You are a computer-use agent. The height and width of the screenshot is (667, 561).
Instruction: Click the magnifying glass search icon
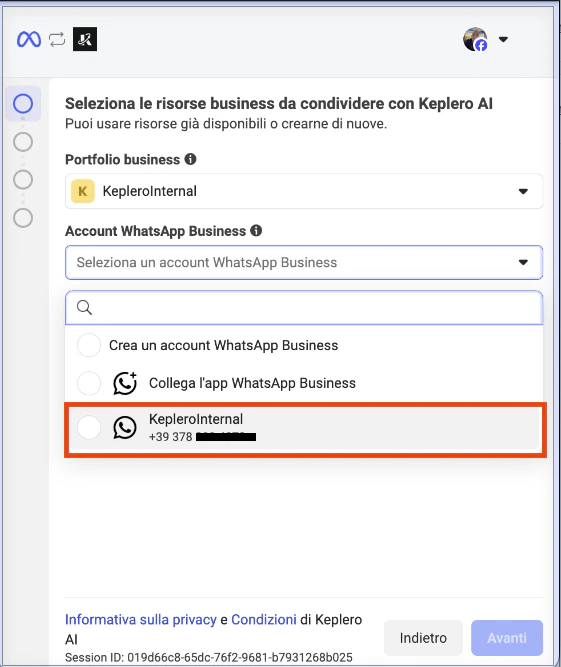point(84,307)
